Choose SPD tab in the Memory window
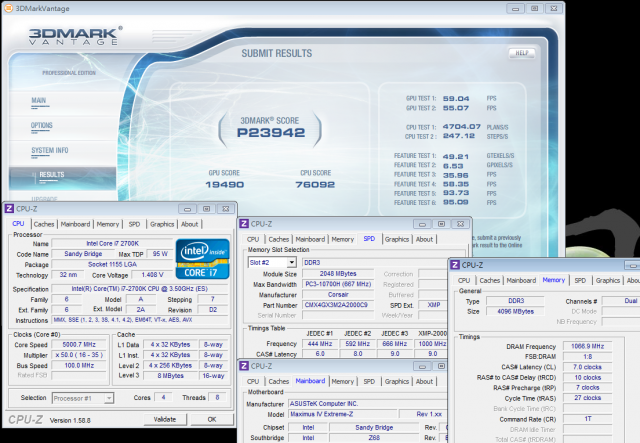 [580, 280]
